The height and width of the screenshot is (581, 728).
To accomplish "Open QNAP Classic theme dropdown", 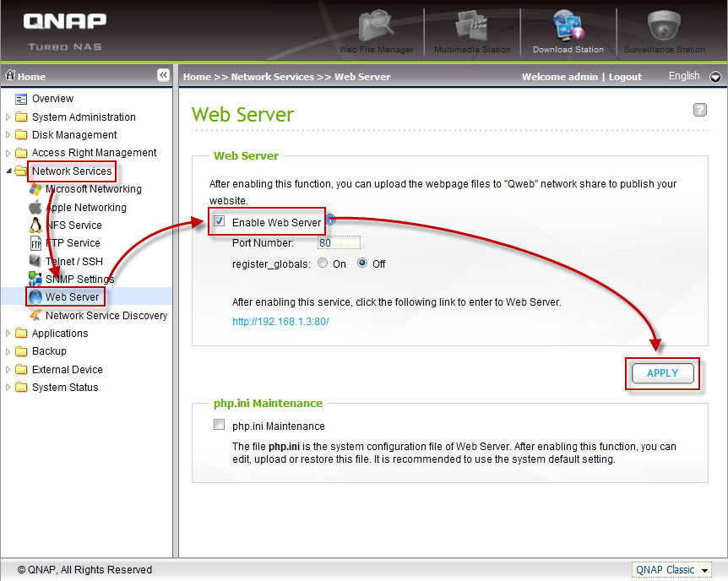I will coord(671,570).
